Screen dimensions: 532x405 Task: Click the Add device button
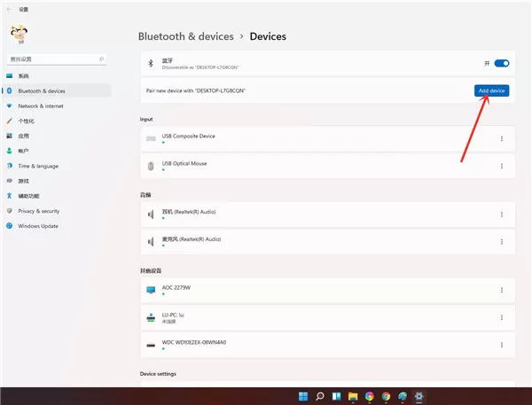(491, 90)
